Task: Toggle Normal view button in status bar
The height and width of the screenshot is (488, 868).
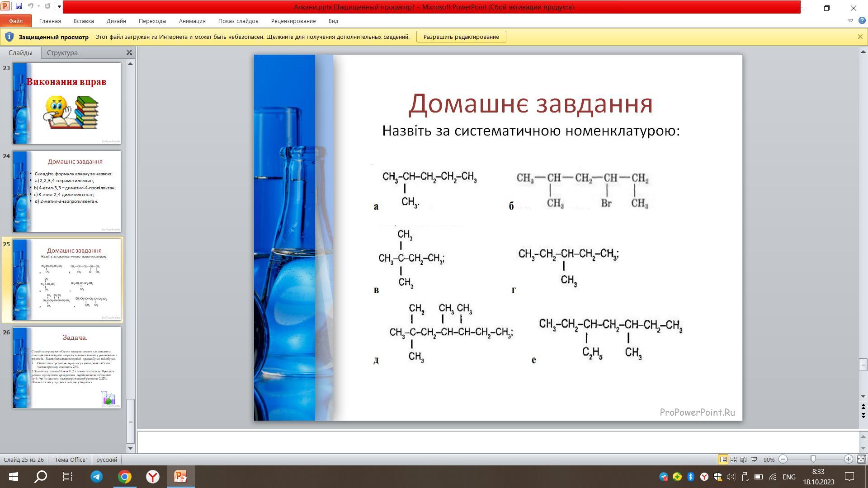Action: pos(723,460)
